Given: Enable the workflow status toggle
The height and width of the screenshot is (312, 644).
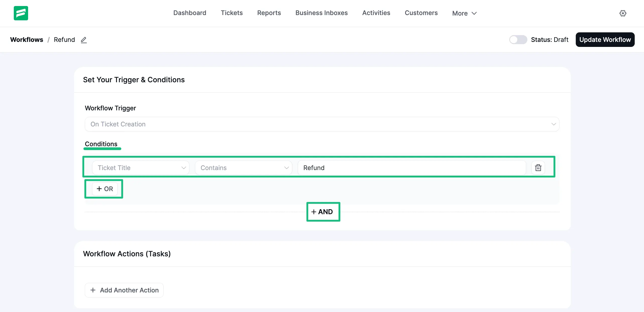Looking at the screenshot, I should point(518,39).
